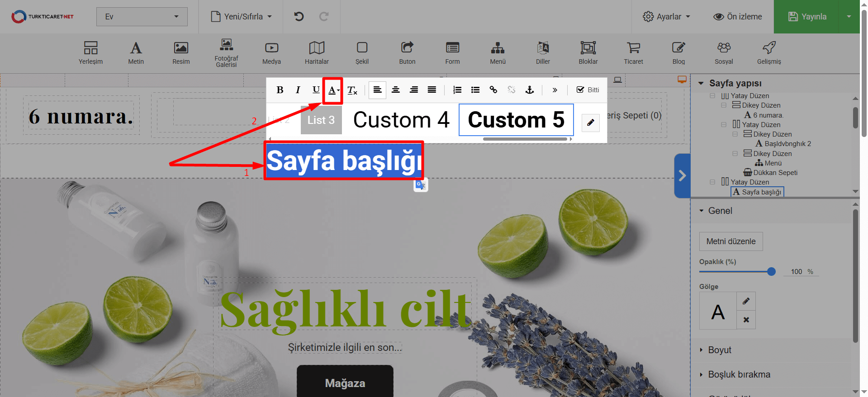Open the Gelişmiş advanced tool
The image size is (868, 397).
(x=769, y=53)
